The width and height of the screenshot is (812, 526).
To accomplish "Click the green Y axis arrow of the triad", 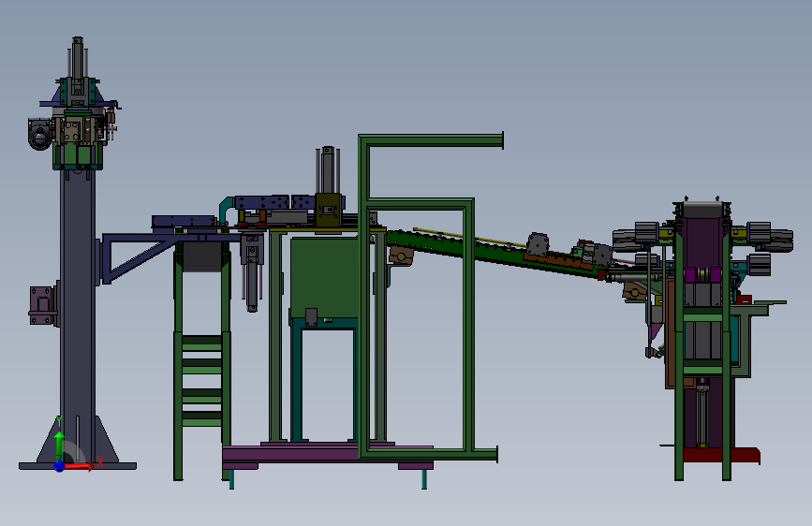I will [x=59, y=445].
